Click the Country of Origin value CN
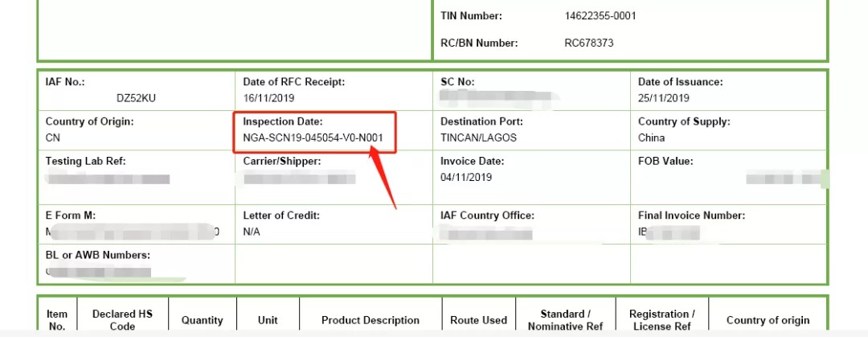 point(52,138)
